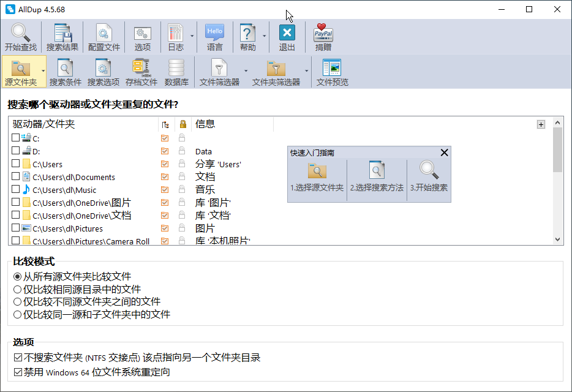Open the 数据库 tab

[x=176, y=72]
